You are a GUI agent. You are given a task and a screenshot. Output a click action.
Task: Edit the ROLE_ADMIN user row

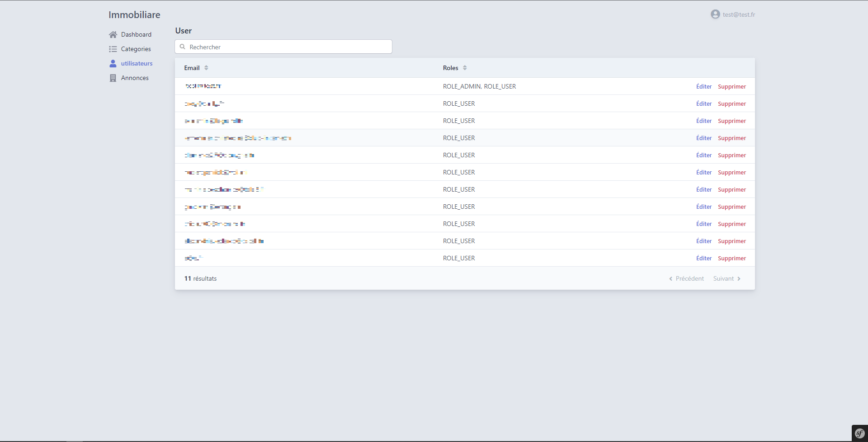pyautogui.click(x=703, y=87)
